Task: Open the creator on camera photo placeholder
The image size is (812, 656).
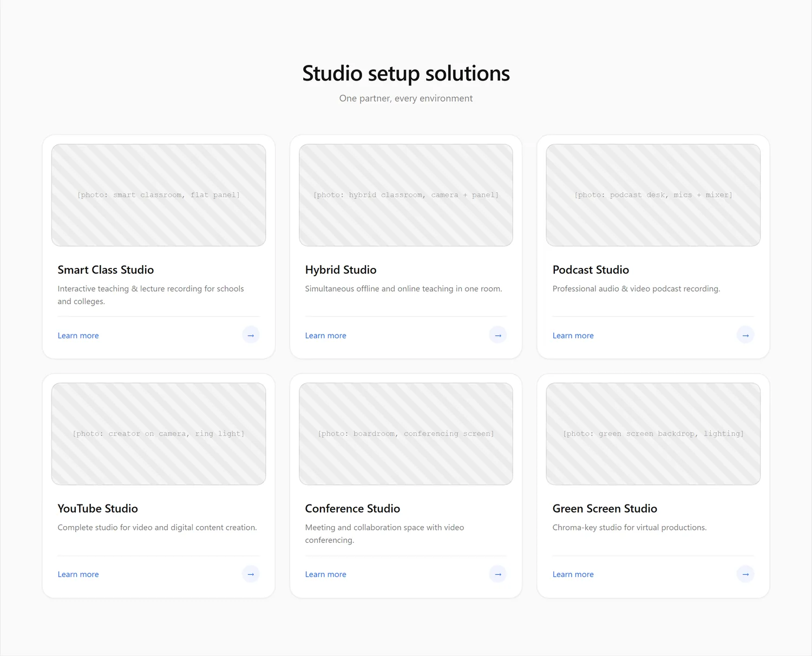Action: point(159,434)
